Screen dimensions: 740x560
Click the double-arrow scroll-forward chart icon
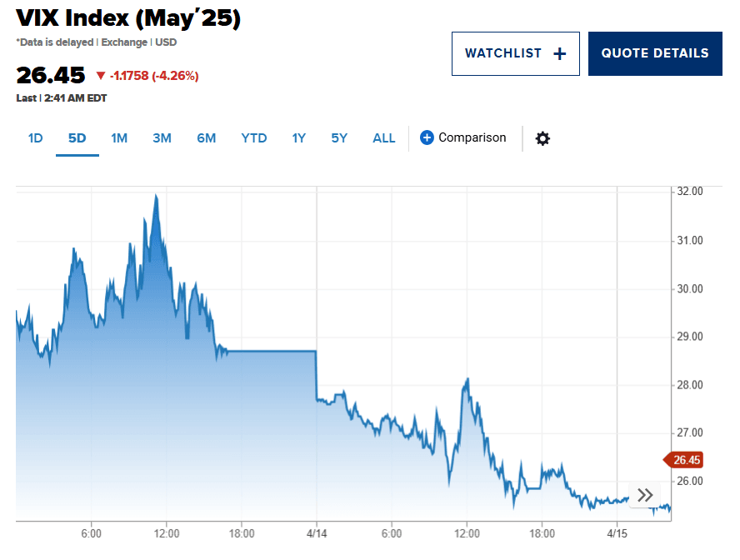coord(645,495)
